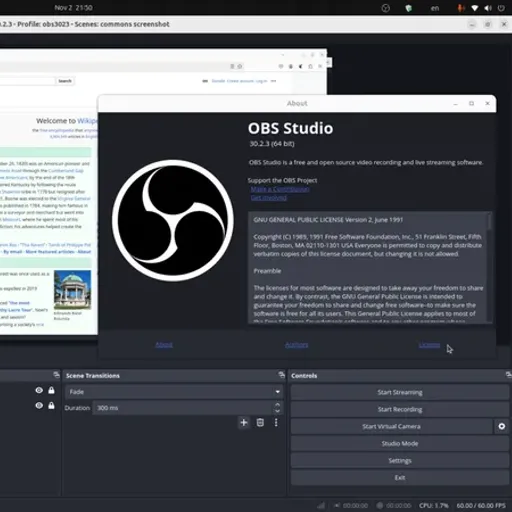This screenshot has height=512, width=512.
Task: Click the shield icon in top bar
Action: tap(408, 8)
